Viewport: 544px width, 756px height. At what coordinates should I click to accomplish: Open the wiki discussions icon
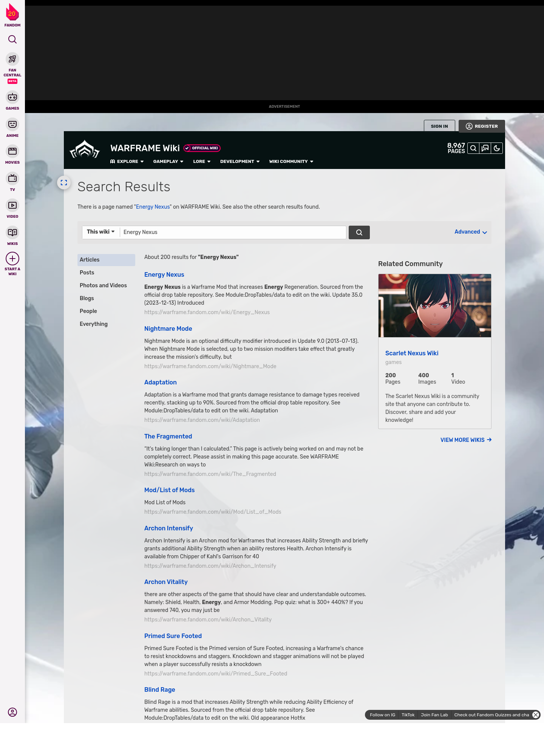(485, 148)
